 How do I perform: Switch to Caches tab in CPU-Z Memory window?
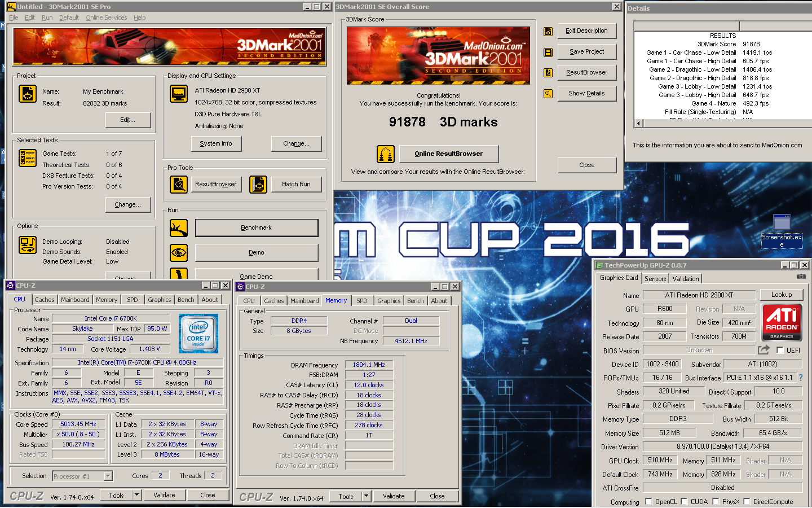[274, 301]
